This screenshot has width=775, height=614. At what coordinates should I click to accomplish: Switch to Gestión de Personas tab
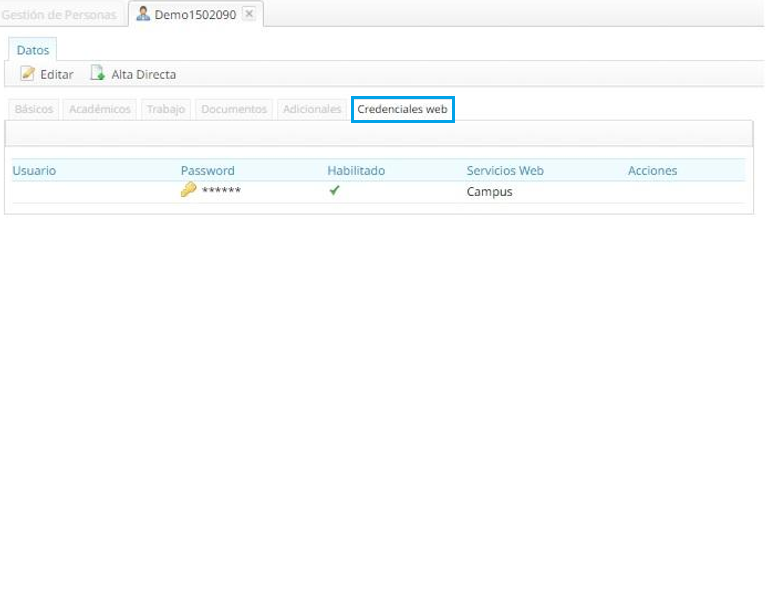click(59, 15)
